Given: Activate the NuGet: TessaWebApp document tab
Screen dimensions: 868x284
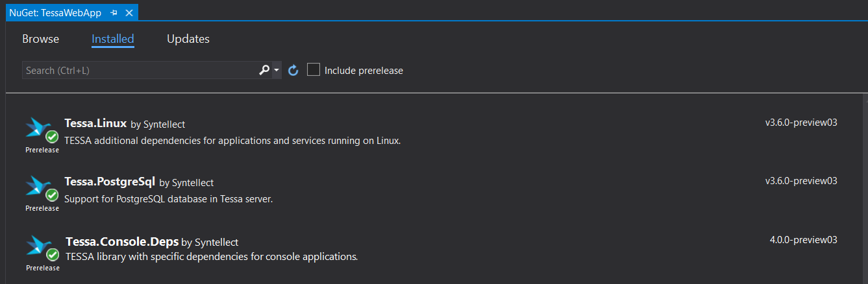Looking at the screenshot, I should [55, 12].
